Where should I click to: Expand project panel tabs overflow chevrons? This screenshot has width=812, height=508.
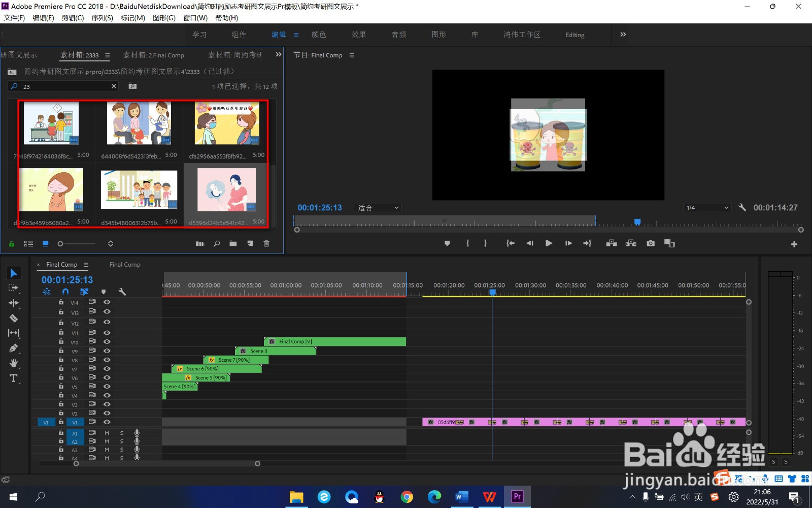tap(279, 54)
